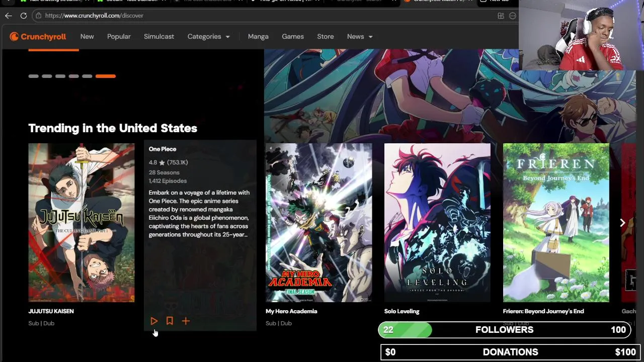Expand the Categories dropdown
Screen dimensions: 644x362
click(x=209, y=36)
